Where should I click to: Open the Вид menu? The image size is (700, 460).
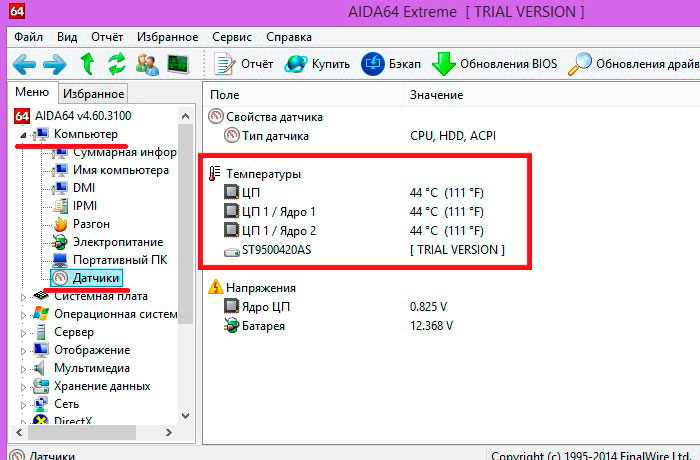point(67,37)
